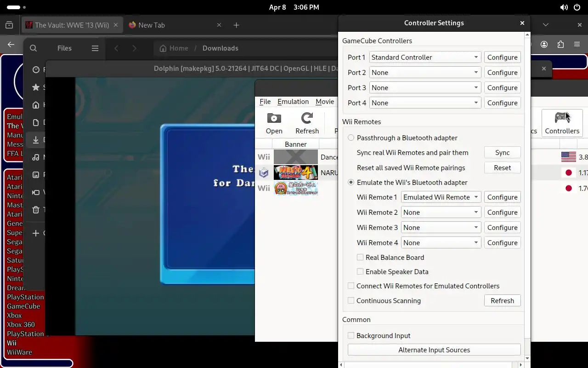Screen dimensions: 588x368
Task: Open the Movie menu in Dolphin
Action: [325, 101]
